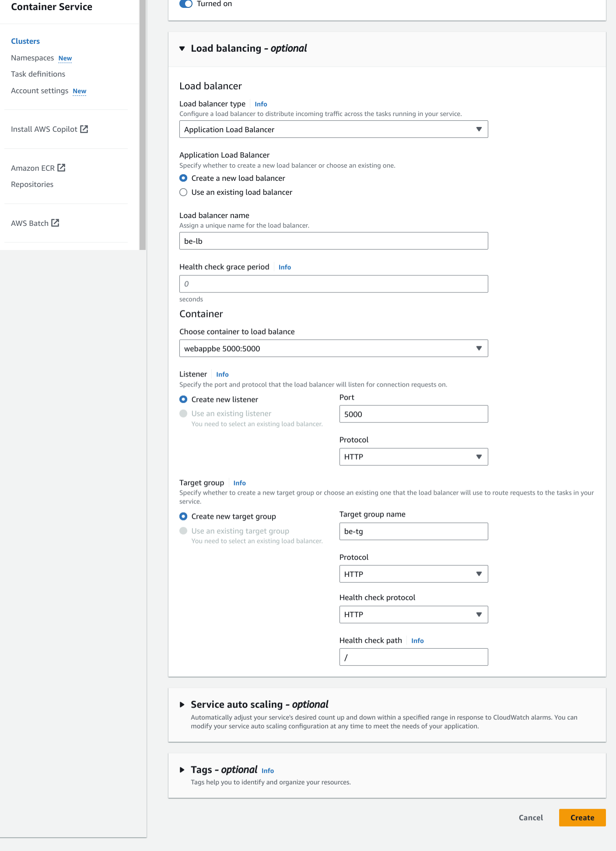Click the Cancel button

(x=531, y=818)
